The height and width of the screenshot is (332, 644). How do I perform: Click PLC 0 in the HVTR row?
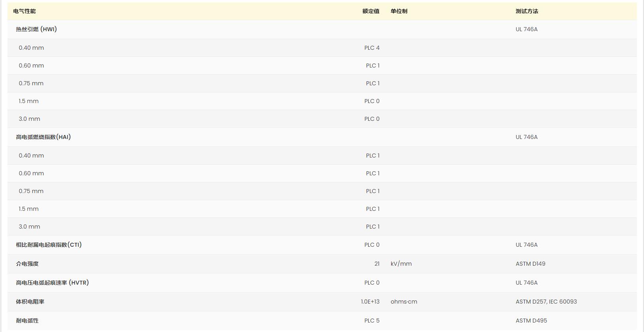pyautogui.click(x=372, y=283)
